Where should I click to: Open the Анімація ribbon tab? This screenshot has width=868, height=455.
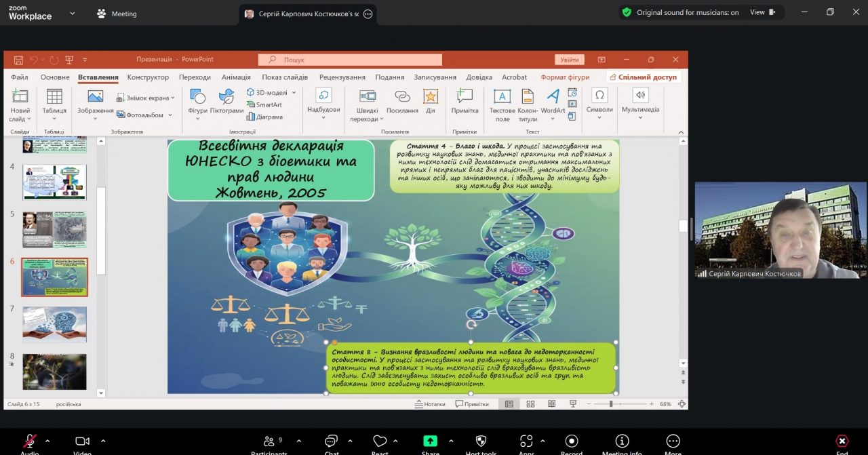point(236,77)
